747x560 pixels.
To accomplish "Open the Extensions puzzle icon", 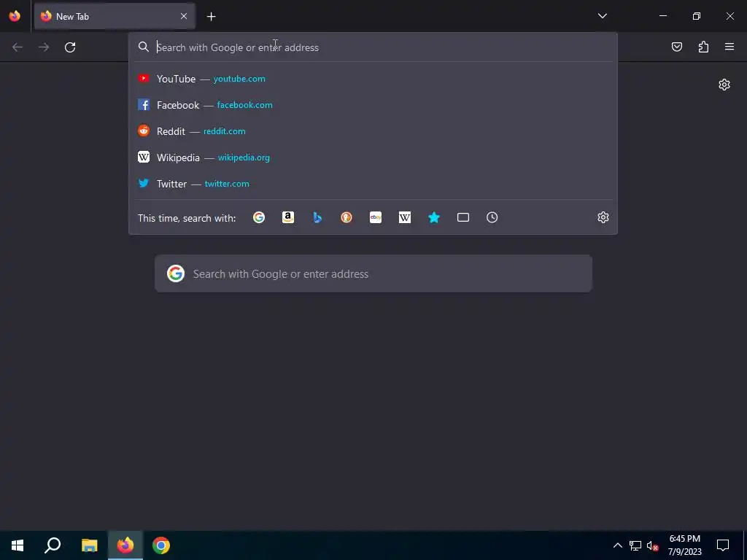I will 703,47.
